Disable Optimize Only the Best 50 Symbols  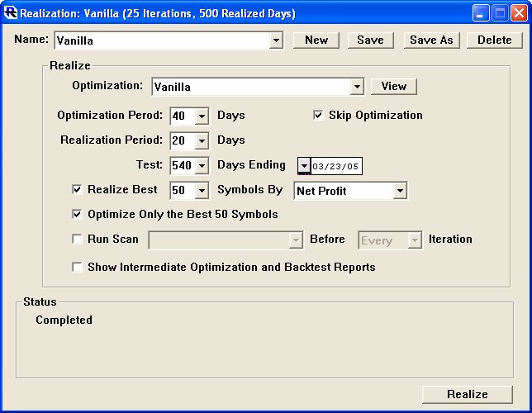(x=78, y=215)
